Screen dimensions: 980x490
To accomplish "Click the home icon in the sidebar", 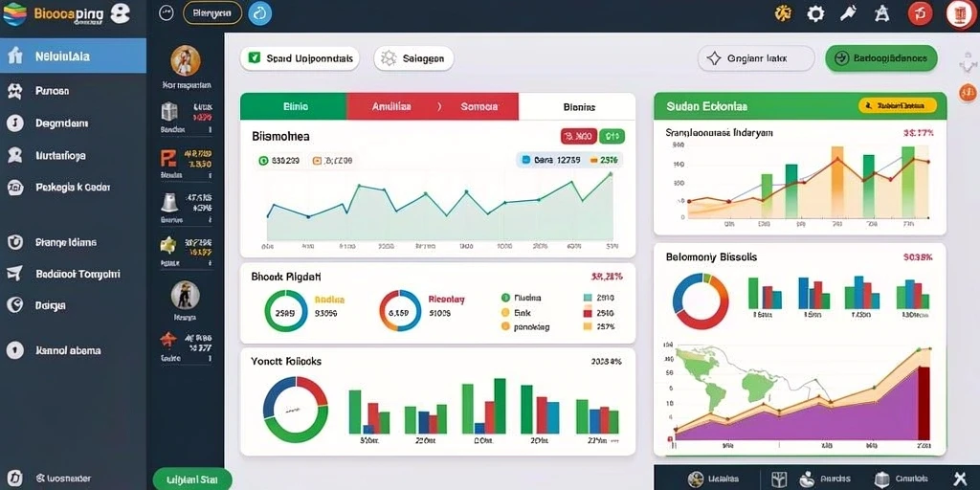I will (x=15, y=56).
